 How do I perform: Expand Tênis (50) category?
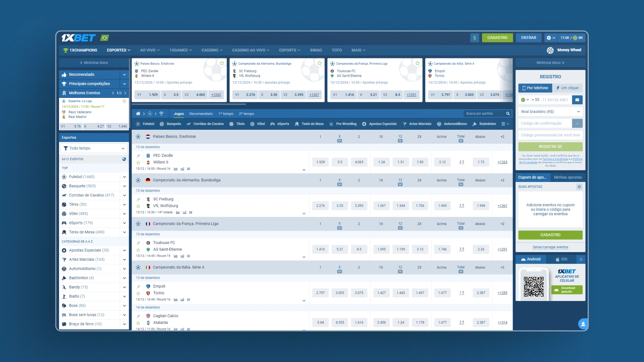pyautogui.click(x=124, y=204)
